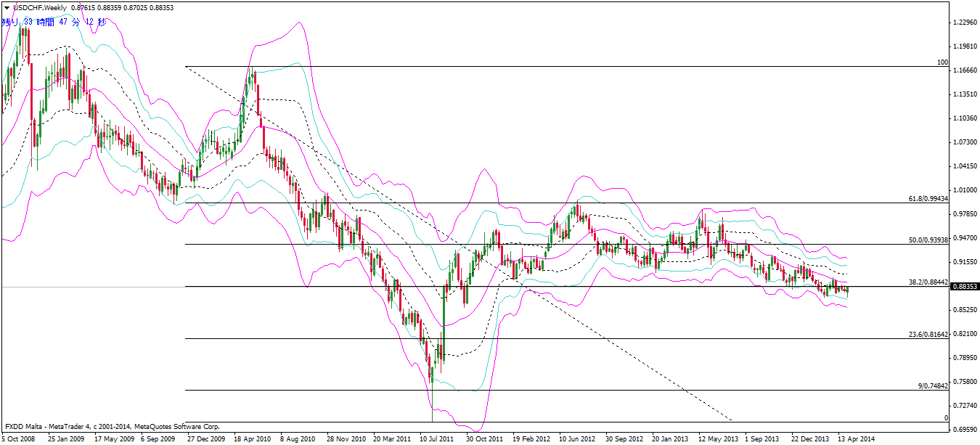Click the 0.78950 price axis label
The height and width of the screenshot is (445, 980).
pyautogui.click(x=965, y=358)
